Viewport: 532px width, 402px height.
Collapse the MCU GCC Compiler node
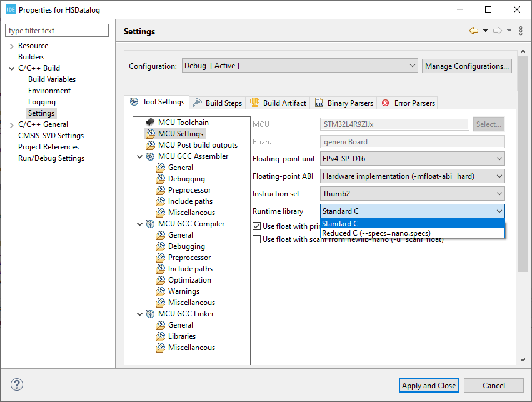tap(139, 224)
